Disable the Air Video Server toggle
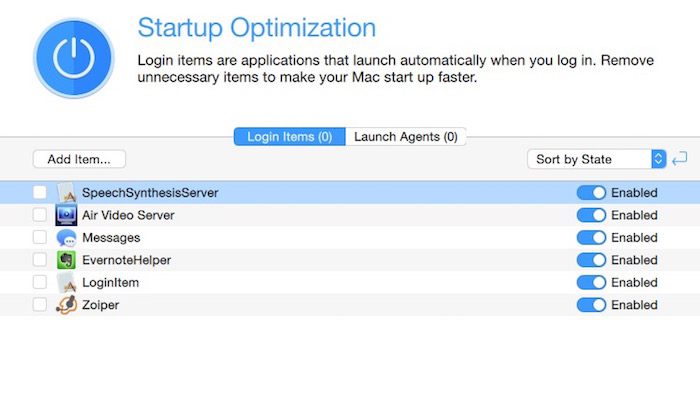 point(591,215)
